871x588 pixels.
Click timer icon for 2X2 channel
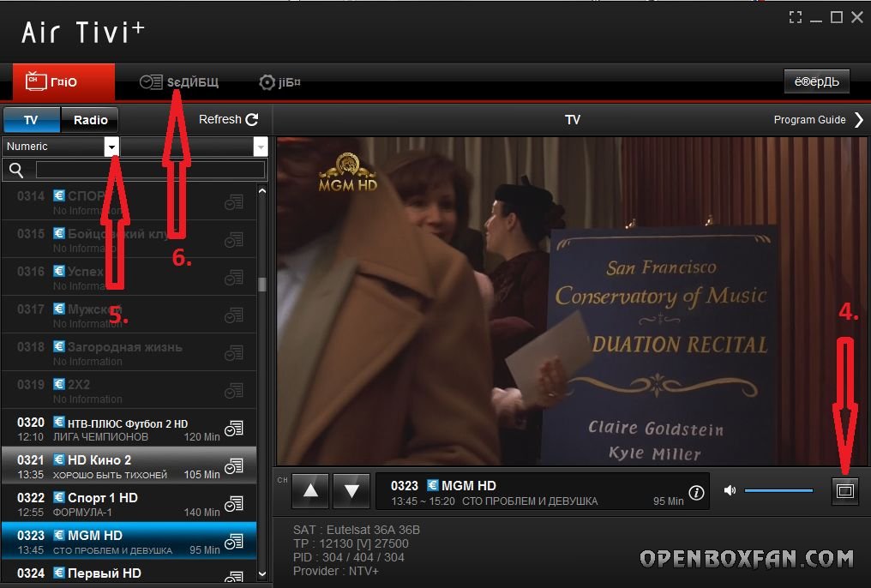pos(234,391)
